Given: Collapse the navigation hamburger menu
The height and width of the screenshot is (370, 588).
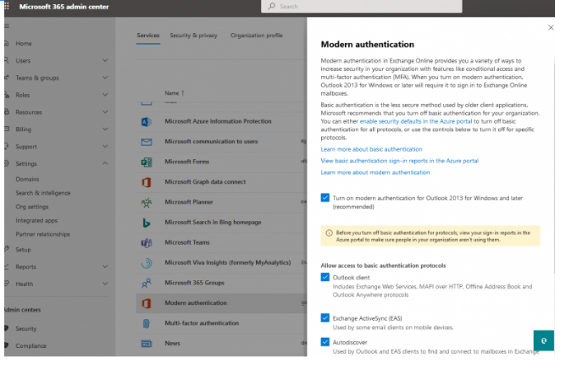Looking at the screenshot, I should 7,26.
